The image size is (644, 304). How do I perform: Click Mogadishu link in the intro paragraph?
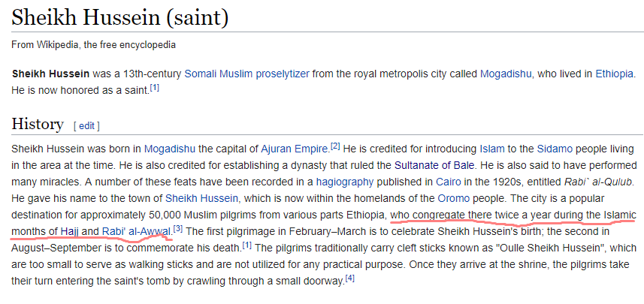click(x=506, y=74)
